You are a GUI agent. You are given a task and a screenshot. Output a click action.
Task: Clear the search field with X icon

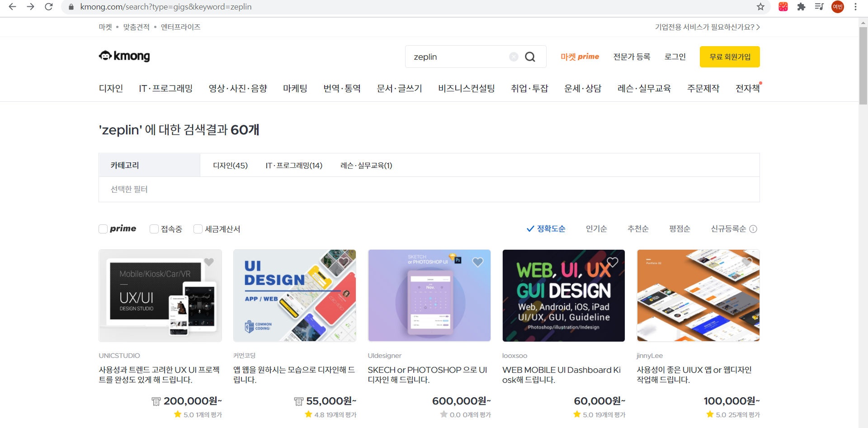[514, 57]
